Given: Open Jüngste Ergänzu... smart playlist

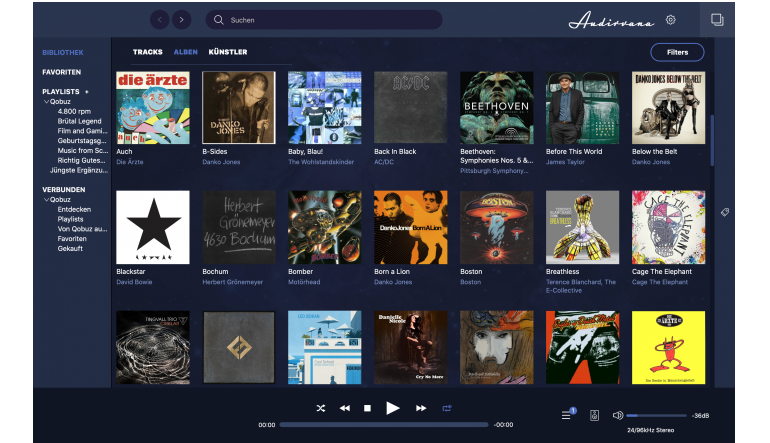Looking at the screenshot, I should click(79, 170).
